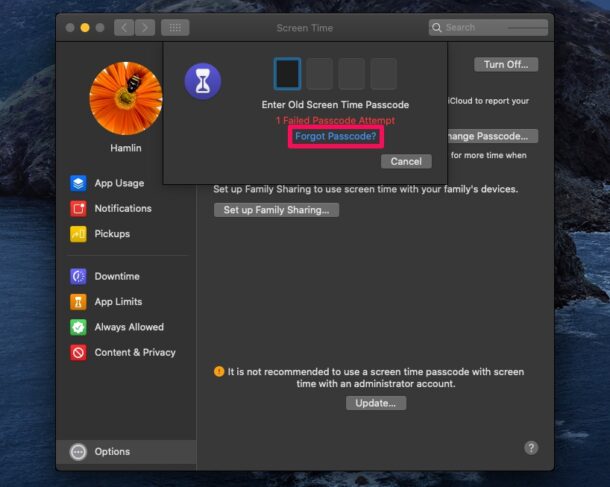This screenshot has height=487, width=610.
Task: Focus the first passcode digit box
Action: tap(287, 74)
